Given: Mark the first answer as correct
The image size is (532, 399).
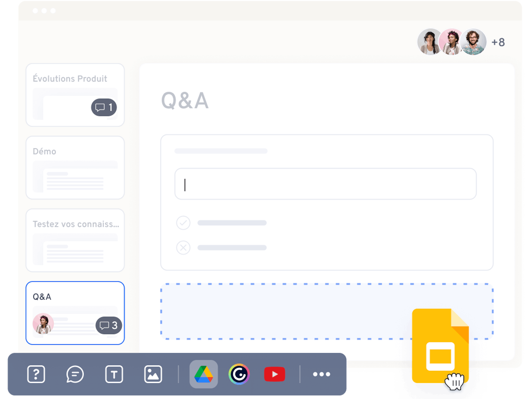Looking at the screenshot, I should 183,223.
